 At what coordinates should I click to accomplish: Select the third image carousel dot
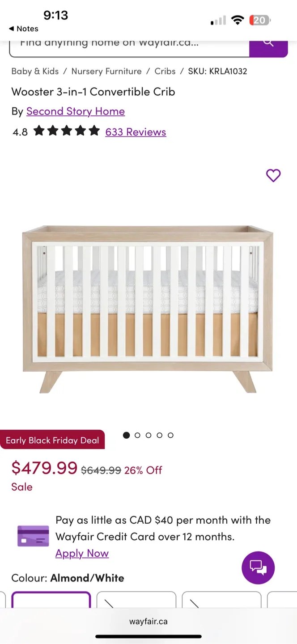click(148, 435)
